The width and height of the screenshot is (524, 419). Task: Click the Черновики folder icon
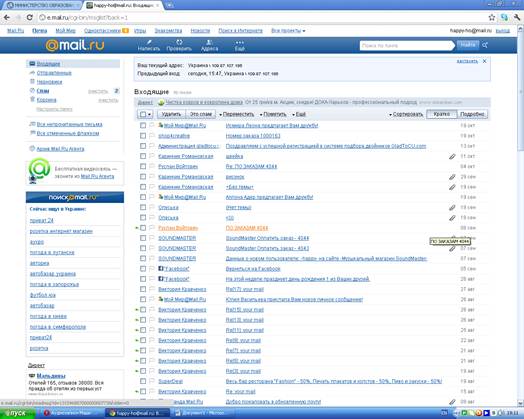(x=32, y=82)
